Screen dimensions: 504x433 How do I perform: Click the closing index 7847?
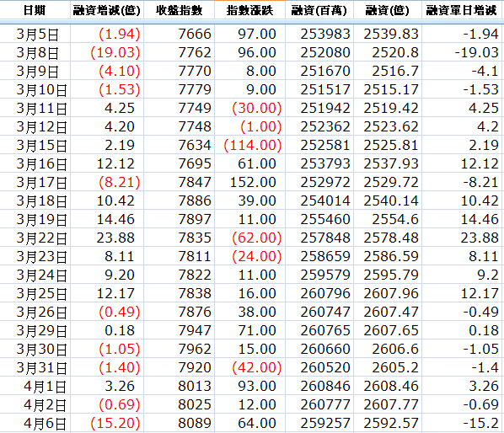point(179,182)
